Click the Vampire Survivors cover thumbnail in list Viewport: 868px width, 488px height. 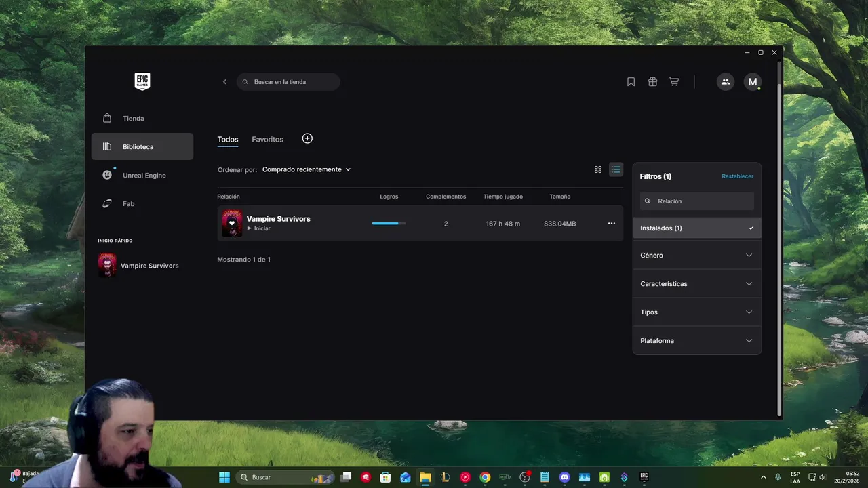(x=232, y=223)
